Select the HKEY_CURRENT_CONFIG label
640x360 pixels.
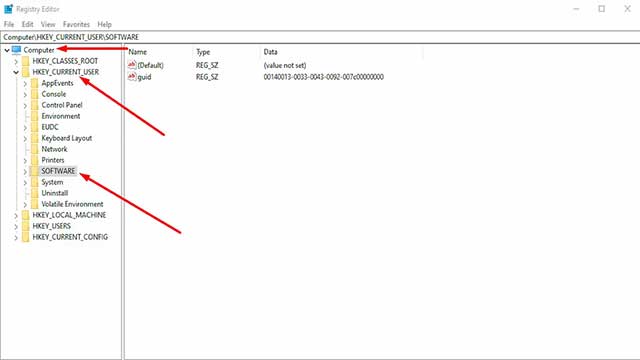[70, 238]
